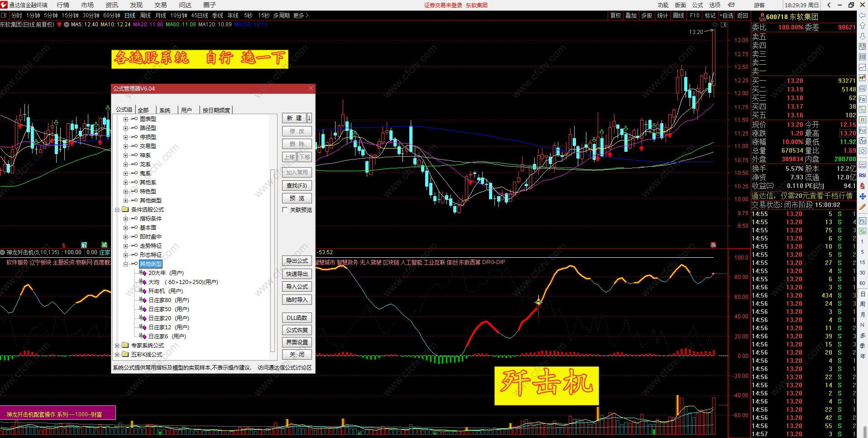868x438 pixels.
Task: Click the 公式恢复 button
Action: pyautogui.click(x=297, y=330)
